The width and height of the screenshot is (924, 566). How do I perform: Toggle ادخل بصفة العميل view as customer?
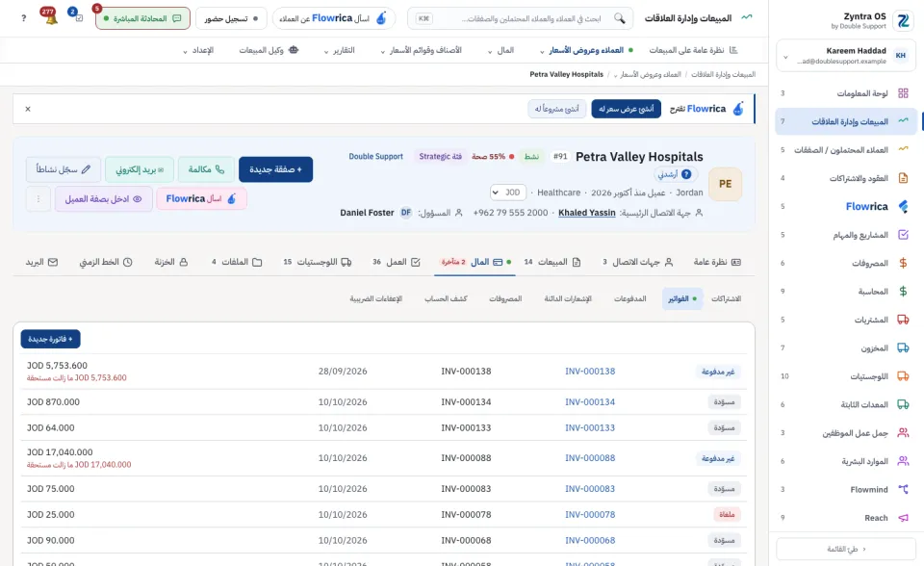click(x=104, y=199)
